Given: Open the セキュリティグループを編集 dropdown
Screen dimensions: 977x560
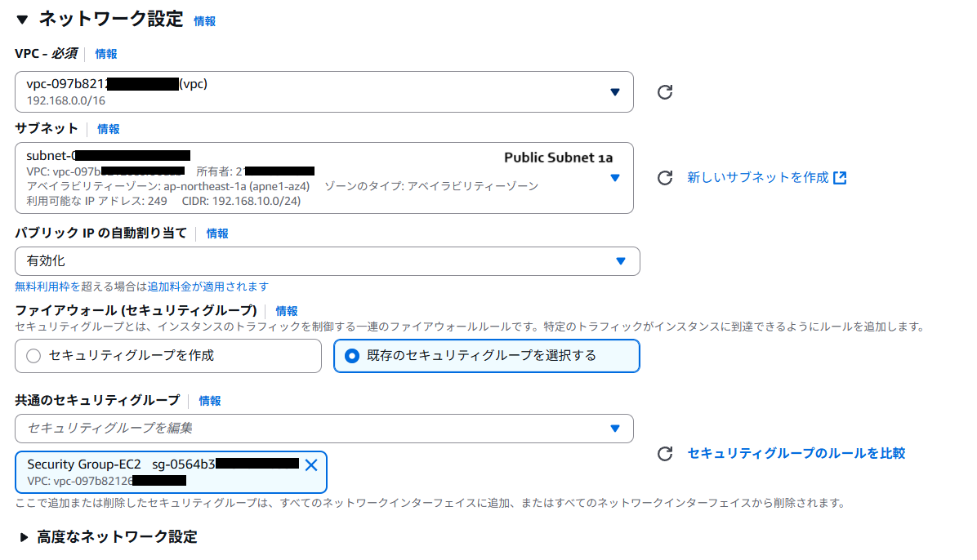Looking at the screenshot, I should click(615, 429).
